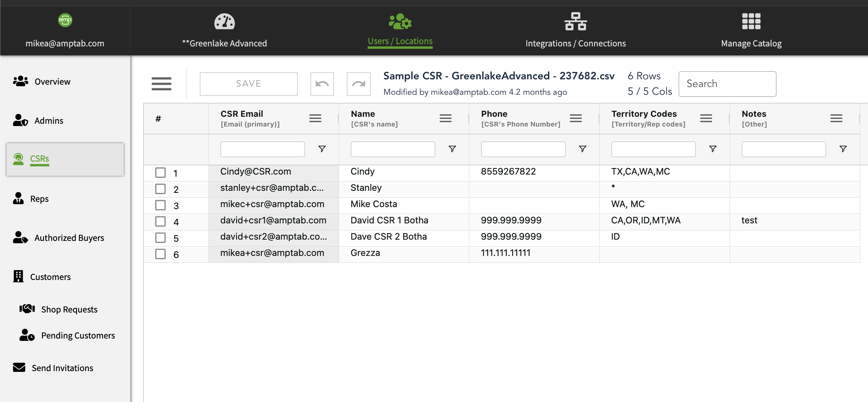Image resolution: width=868 pixels, height=402 pixels.
Task: Open the Pending Customers link
Action: (x=78, y=335)
